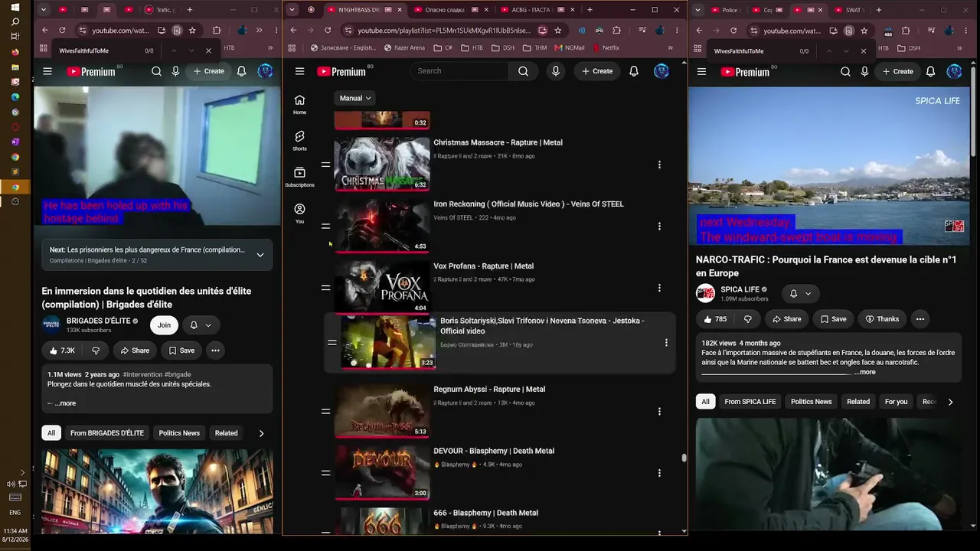Click the microphone icon in the left YouTube window
Screen dimensions: 980x551
click(x=175, y=71)
